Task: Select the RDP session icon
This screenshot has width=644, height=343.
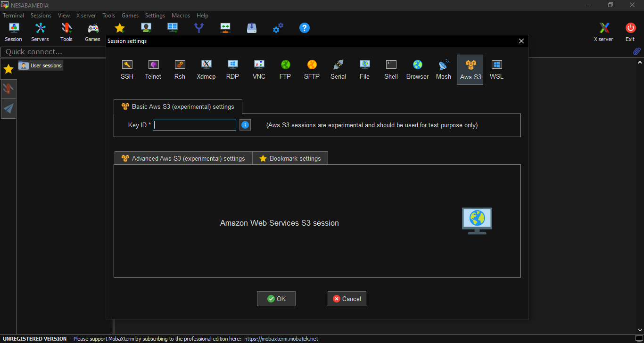Action: pos(232,69)
